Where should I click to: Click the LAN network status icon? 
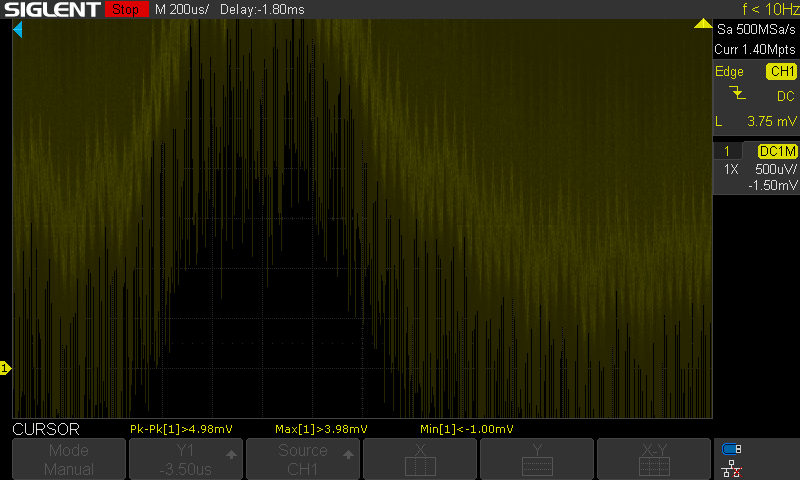click(x=732, y=468)
